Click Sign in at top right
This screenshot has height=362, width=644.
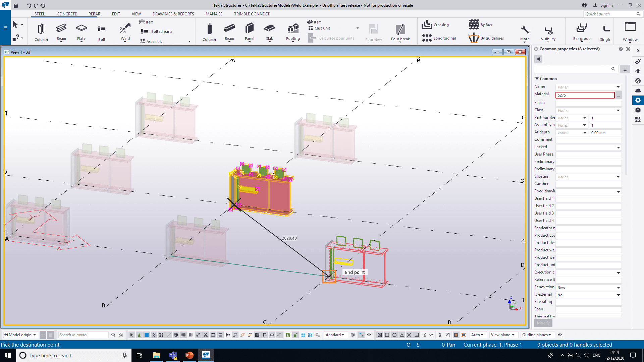[603, 5]
